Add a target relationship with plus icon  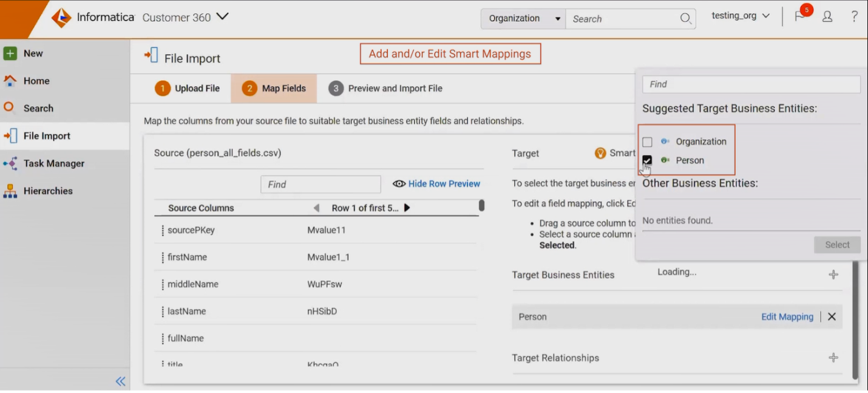833,358
